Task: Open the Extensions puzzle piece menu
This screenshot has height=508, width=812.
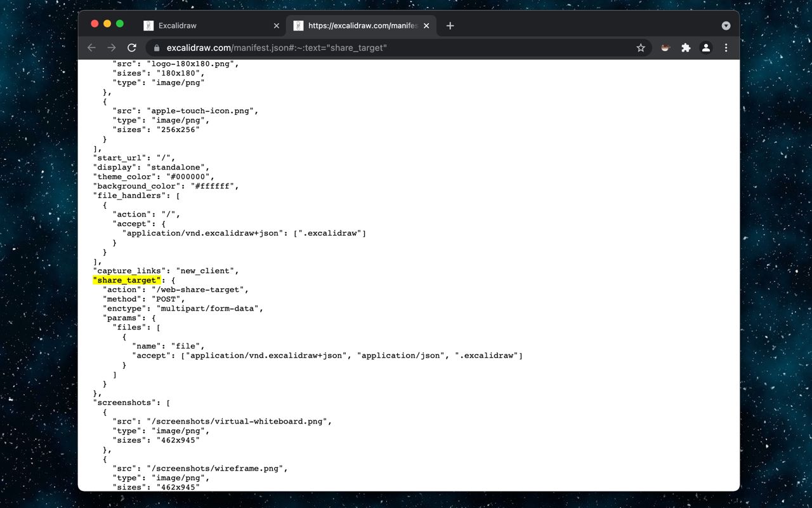Action: (x=686, y=48)
